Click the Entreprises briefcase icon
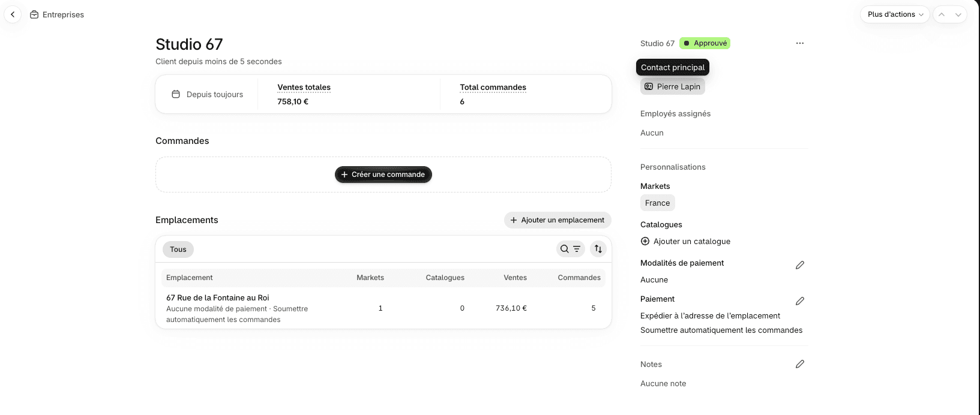The width and height of the screenshot is (980, 415). [34, 14]
